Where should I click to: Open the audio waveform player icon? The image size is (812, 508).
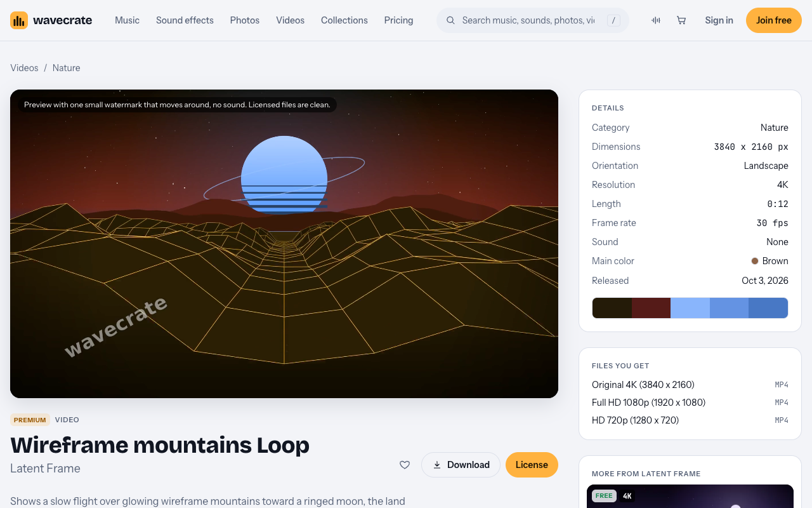(656, 20)
